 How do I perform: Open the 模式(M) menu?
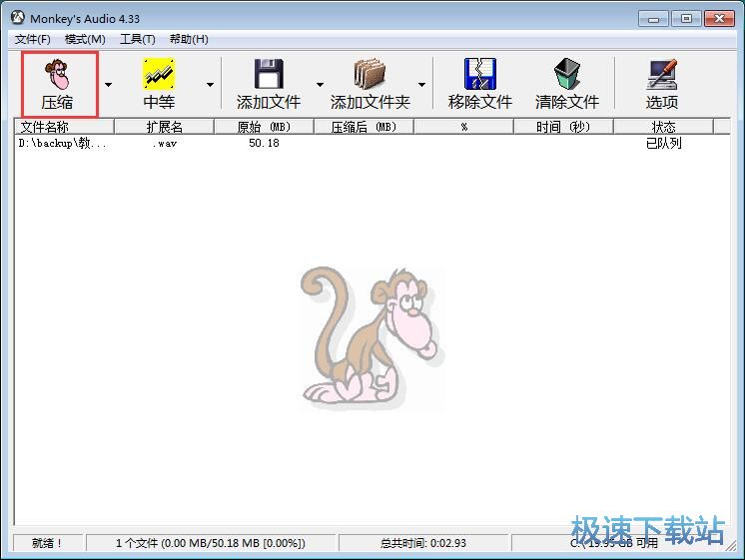click(x=85, y=39)
